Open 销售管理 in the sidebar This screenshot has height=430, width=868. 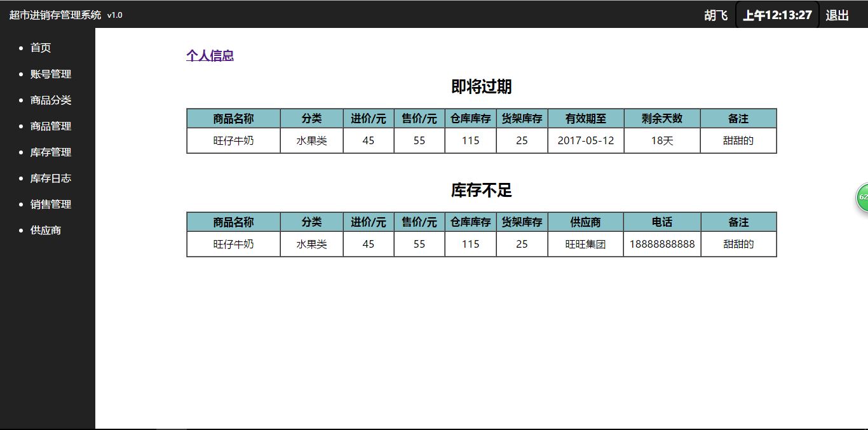(x=51, y=204)
